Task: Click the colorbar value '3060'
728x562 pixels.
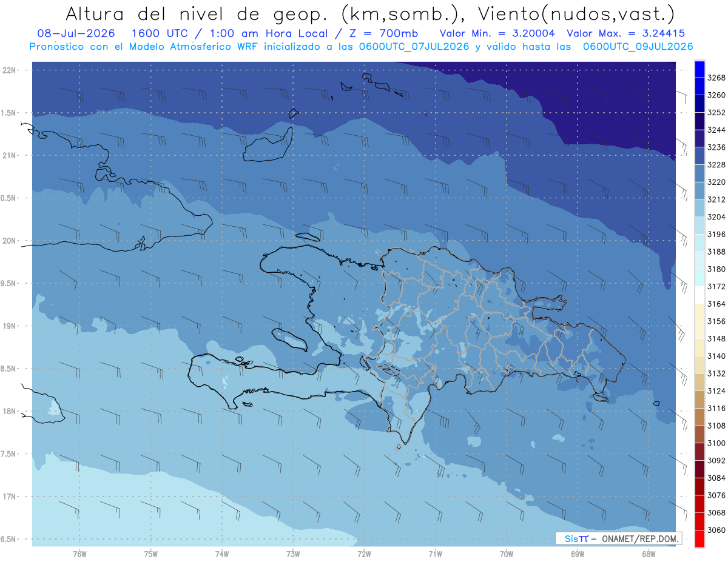Action: click(716, 530)
